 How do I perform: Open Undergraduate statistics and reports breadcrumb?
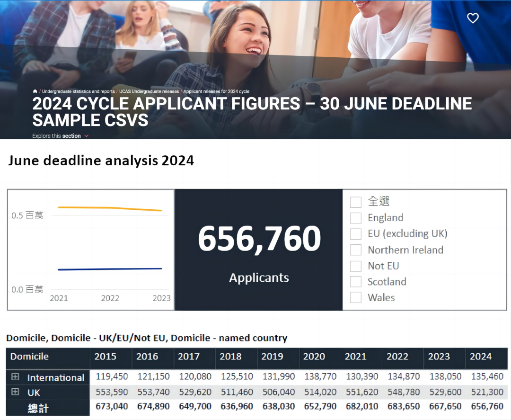pyautogui.click(x=78, y=91)
